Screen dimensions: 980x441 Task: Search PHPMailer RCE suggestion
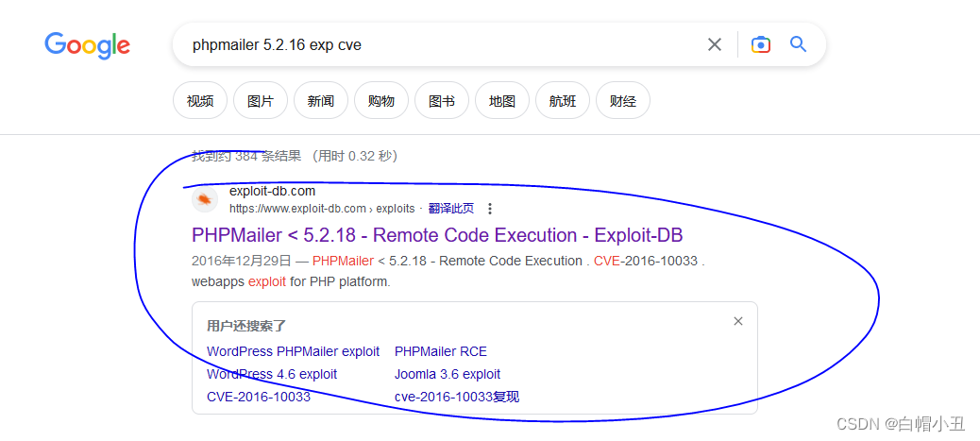click(441, 351)
